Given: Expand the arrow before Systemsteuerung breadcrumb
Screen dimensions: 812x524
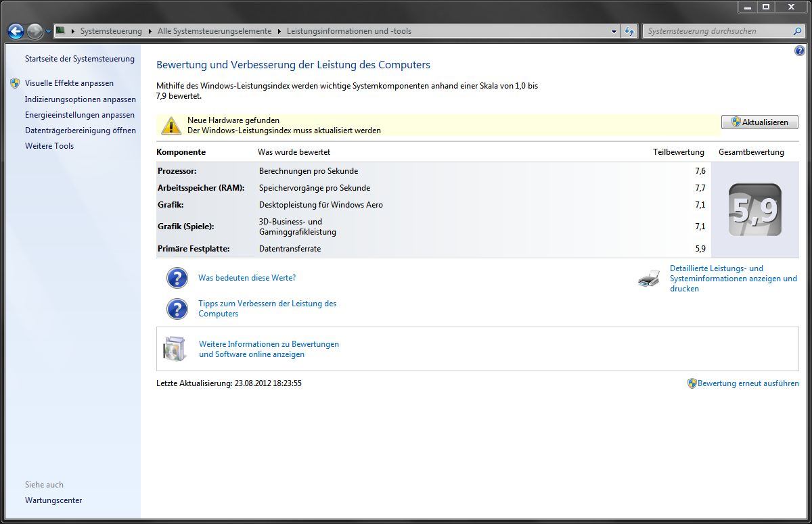Looking at the screenshot, I should click(x=73, y=31).
